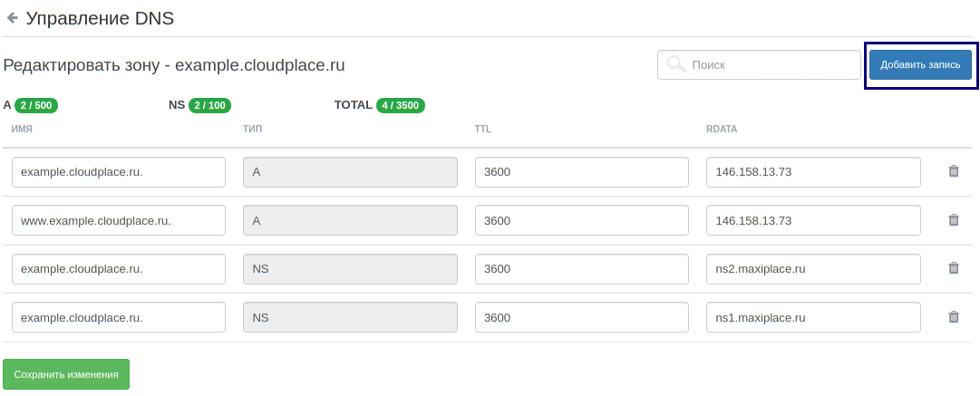Click the A 2 / 500 counter badge
This screenshot has width=980, height=396.
pos(36,105)
